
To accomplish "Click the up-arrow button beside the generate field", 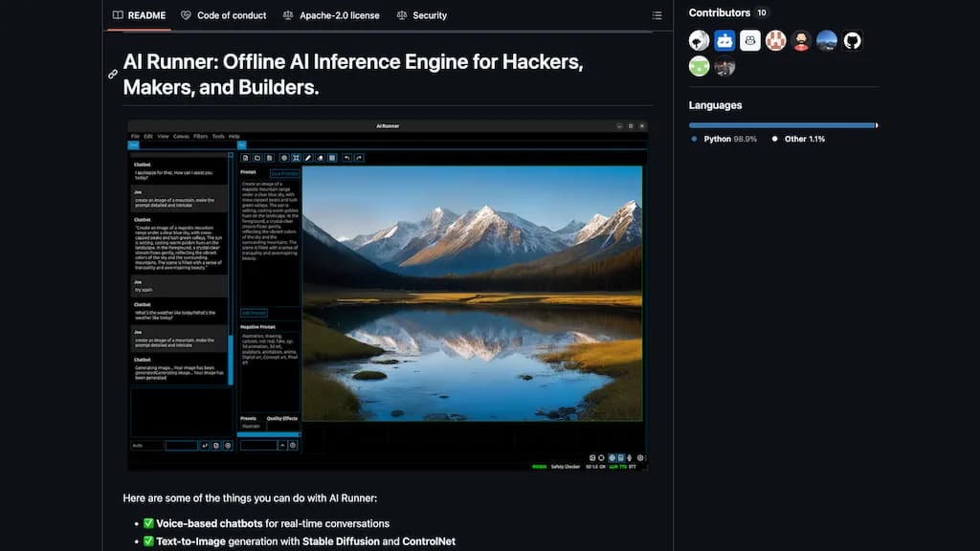I will (x=282, y=446).
